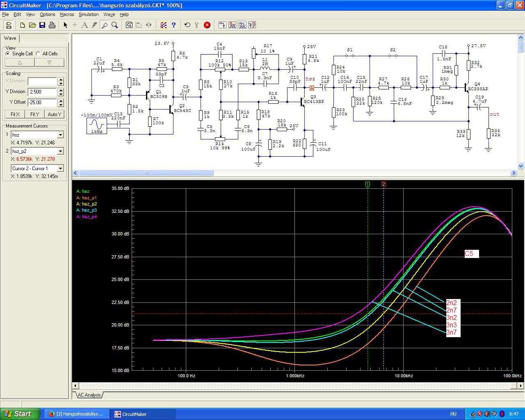This screenshot has height=420, width=525.
Task: Open the Cursor 2 - Cursor 1 dropdown
Action: pos(60,169)
